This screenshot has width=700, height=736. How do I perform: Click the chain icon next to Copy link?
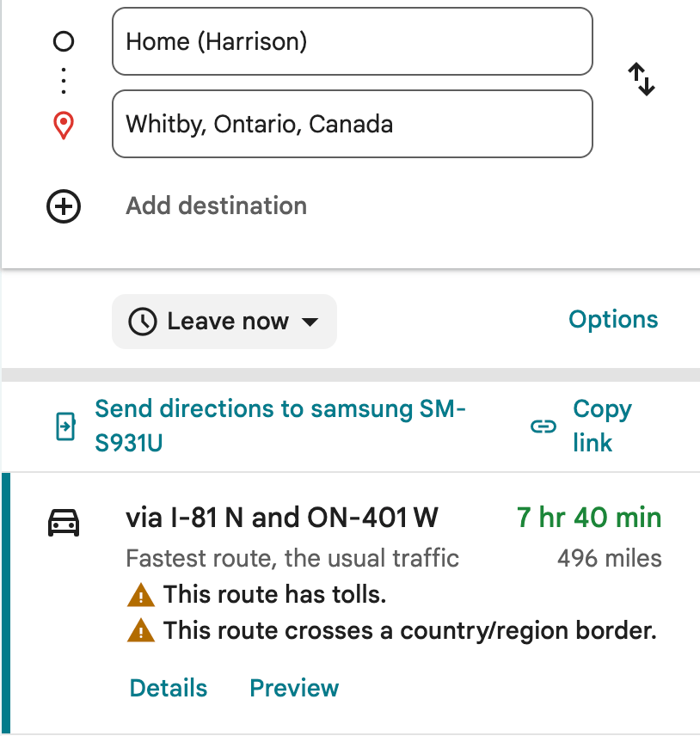[543, 426]
